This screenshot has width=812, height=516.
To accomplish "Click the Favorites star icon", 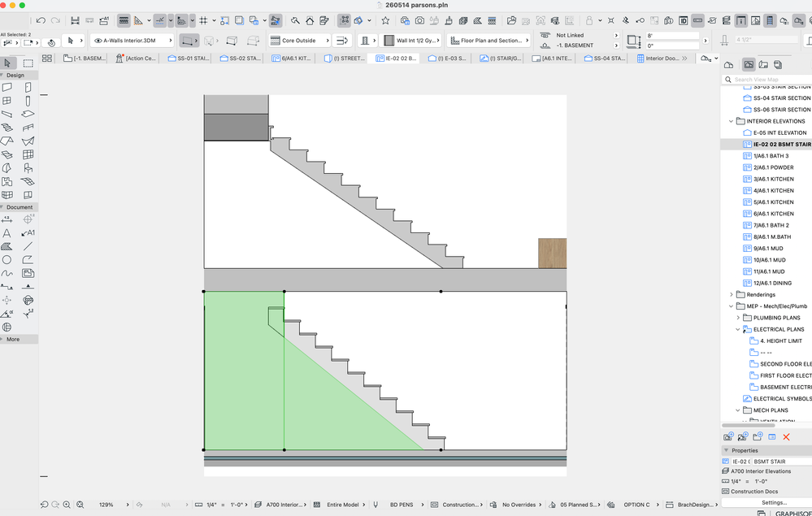I will (385, 20).
